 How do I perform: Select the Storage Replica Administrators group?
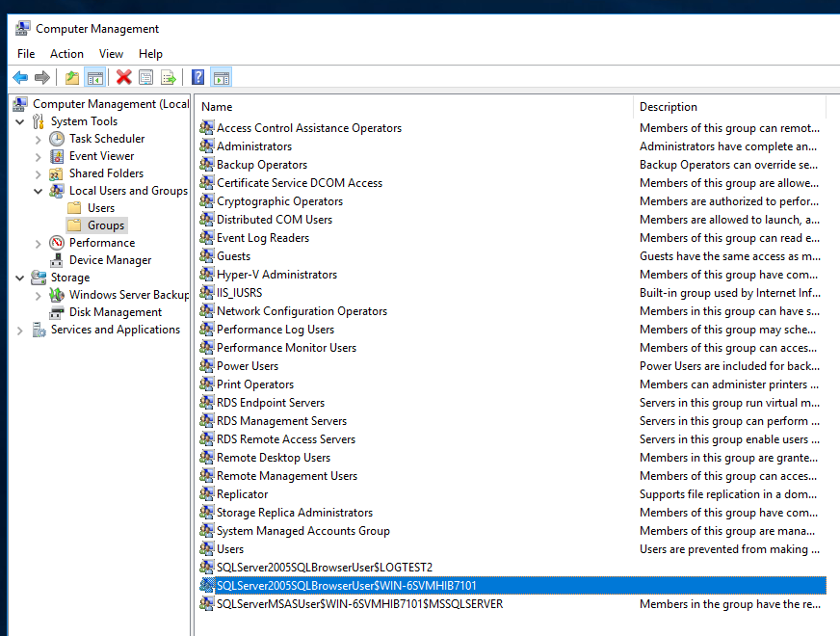click(x=295, y=513)
